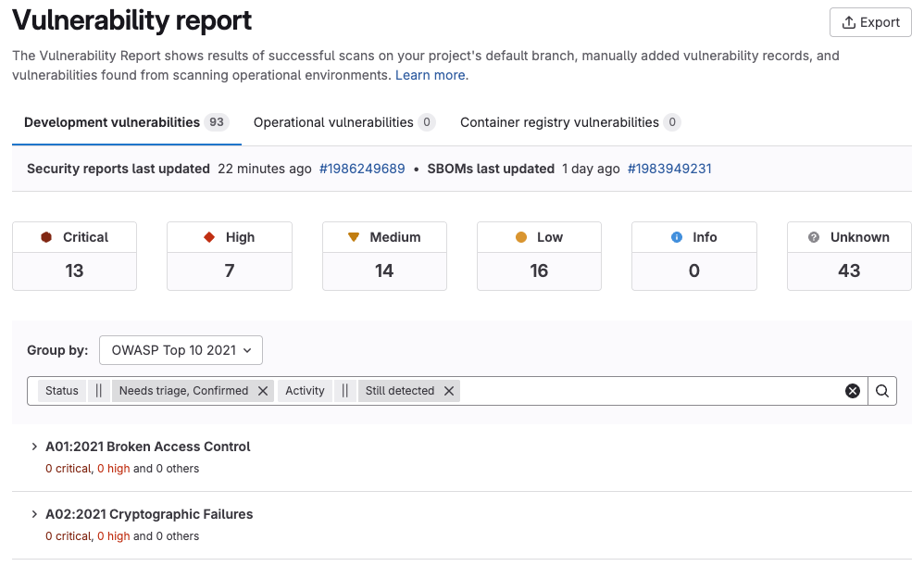924x566 pixels.
Task: Remove the Needs triage, Confirmed status filter
Action: pos(263,391)
